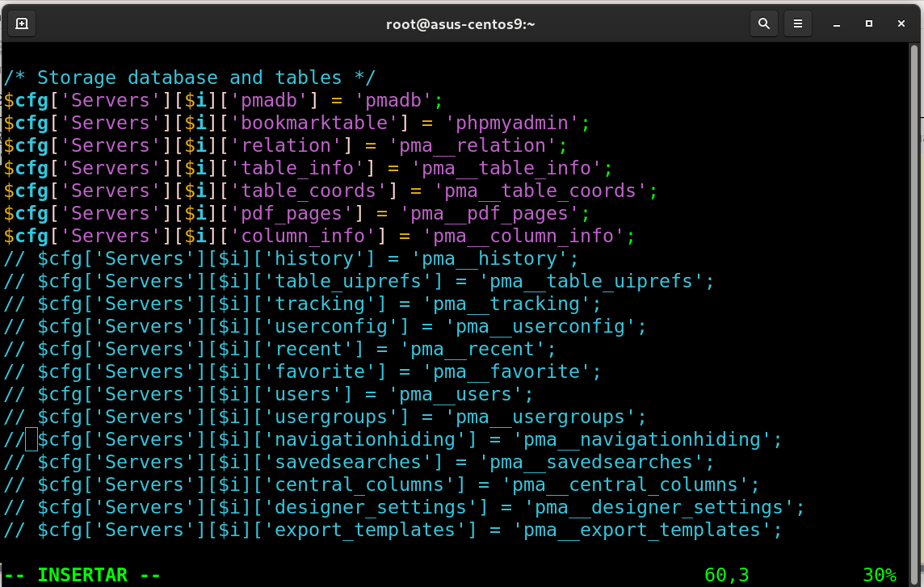Click the 'phpmyadmin' bookmarktable value
Image resolution: width=924 pixels, height=587 pixels.
click(518, 124)
